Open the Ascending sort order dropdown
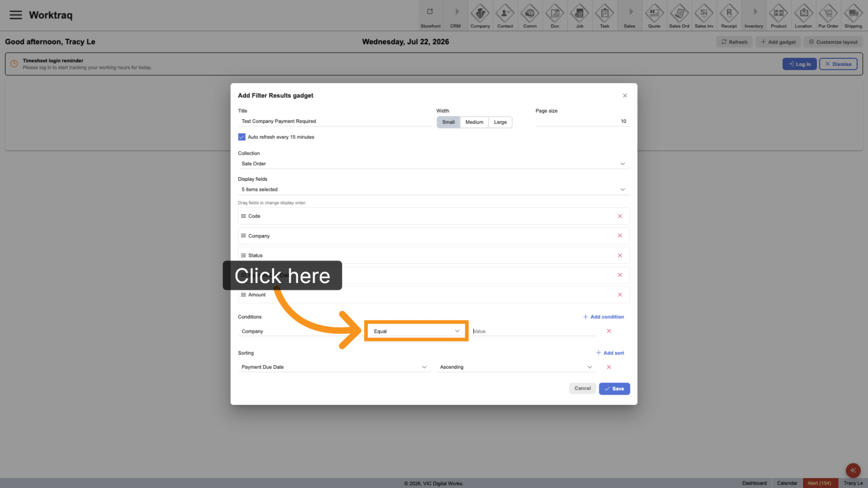This screenshot has height=488, width=868. tap(517, 367)
